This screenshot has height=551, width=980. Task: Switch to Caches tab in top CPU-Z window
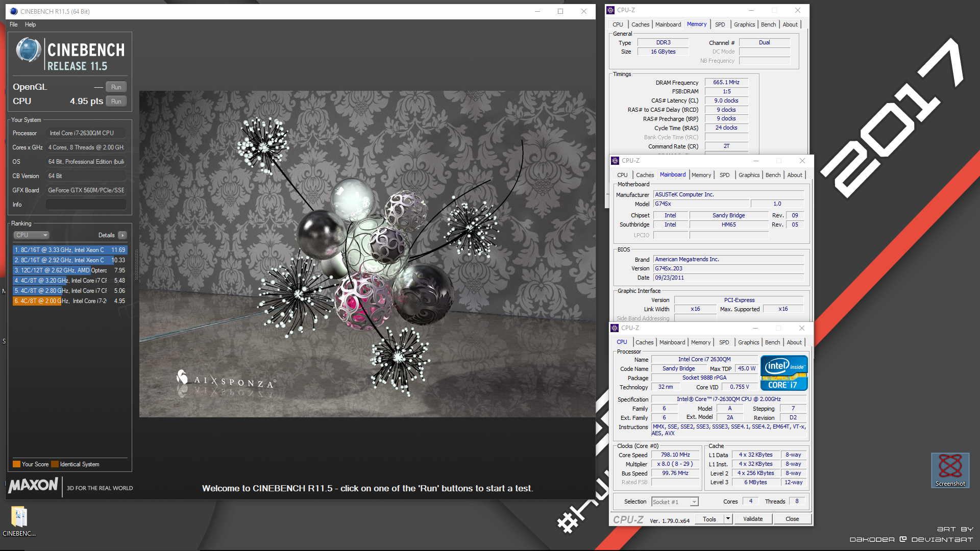point(640,24)
